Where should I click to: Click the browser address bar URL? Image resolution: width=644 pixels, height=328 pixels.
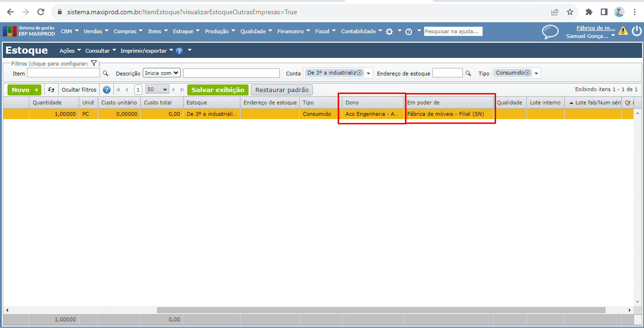182,12
